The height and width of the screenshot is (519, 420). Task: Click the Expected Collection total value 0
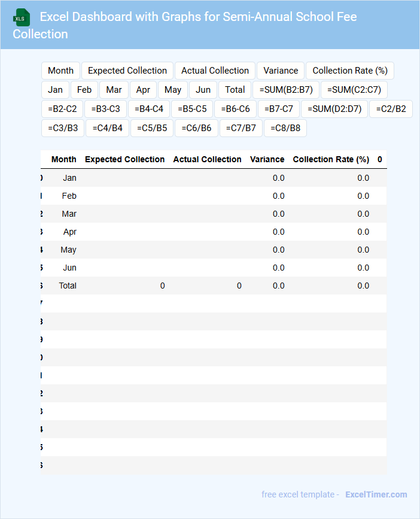tap(162, 286)
